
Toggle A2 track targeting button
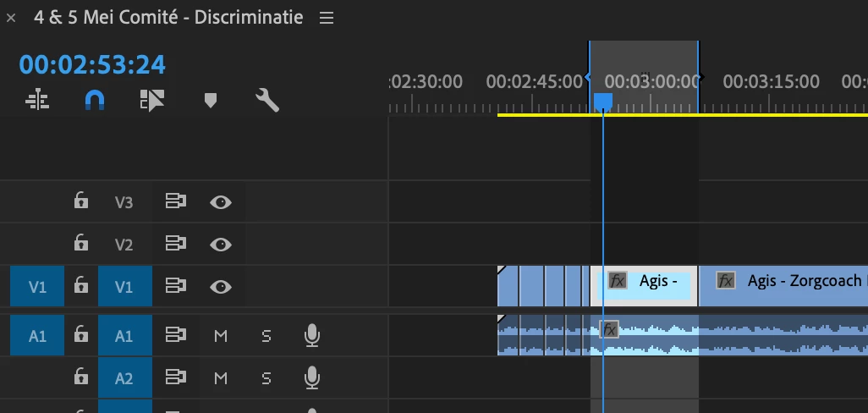[x=125, y=377]
